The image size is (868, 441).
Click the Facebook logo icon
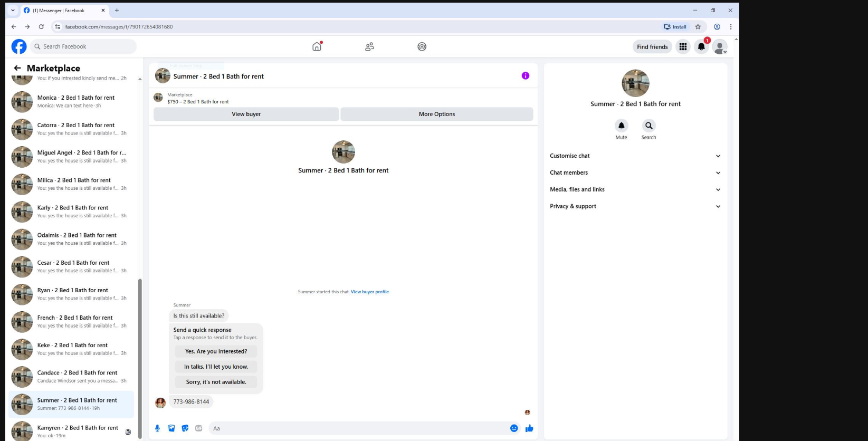click(19, 46)
